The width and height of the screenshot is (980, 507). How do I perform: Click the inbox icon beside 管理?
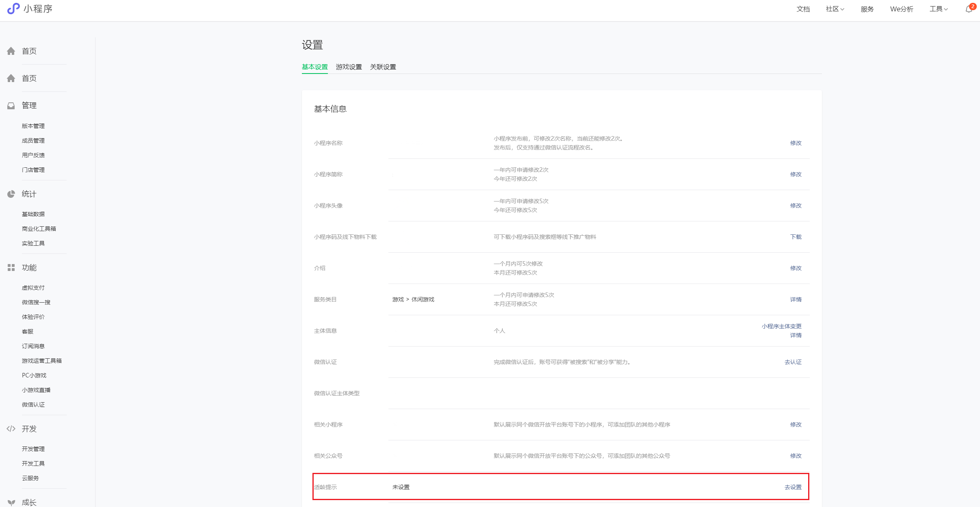point(11,106)
